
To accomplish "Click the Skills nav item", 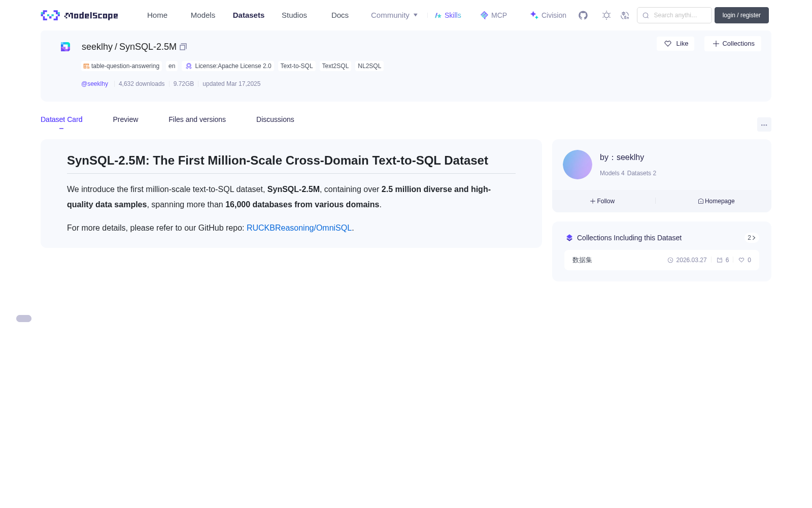I will click(x=448, y=15).
